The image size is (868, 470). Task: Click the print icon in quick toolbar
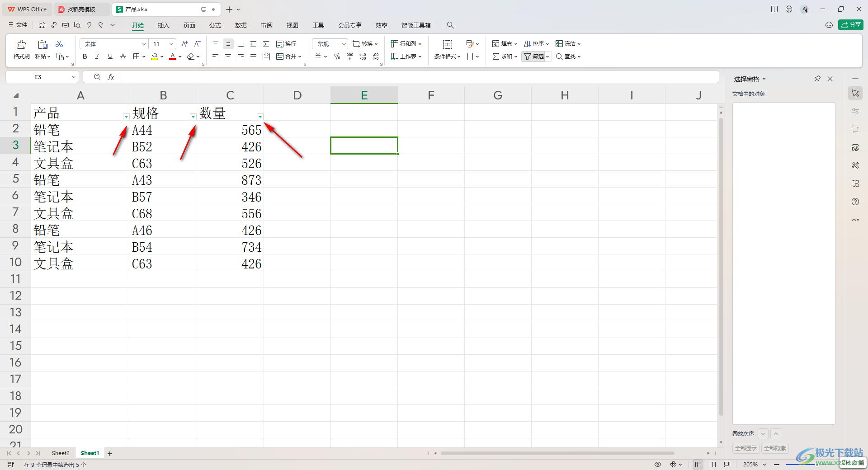(66, 25)
